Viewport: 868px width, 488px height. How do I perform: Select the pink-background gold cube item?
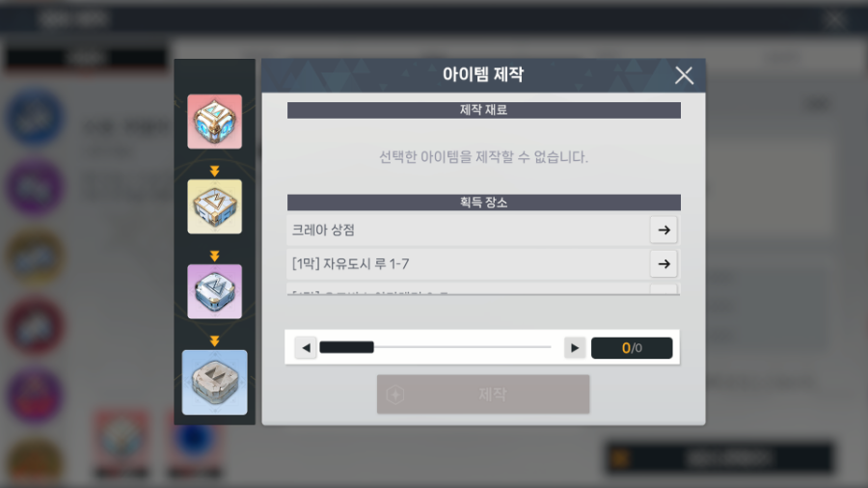(214, 122)
